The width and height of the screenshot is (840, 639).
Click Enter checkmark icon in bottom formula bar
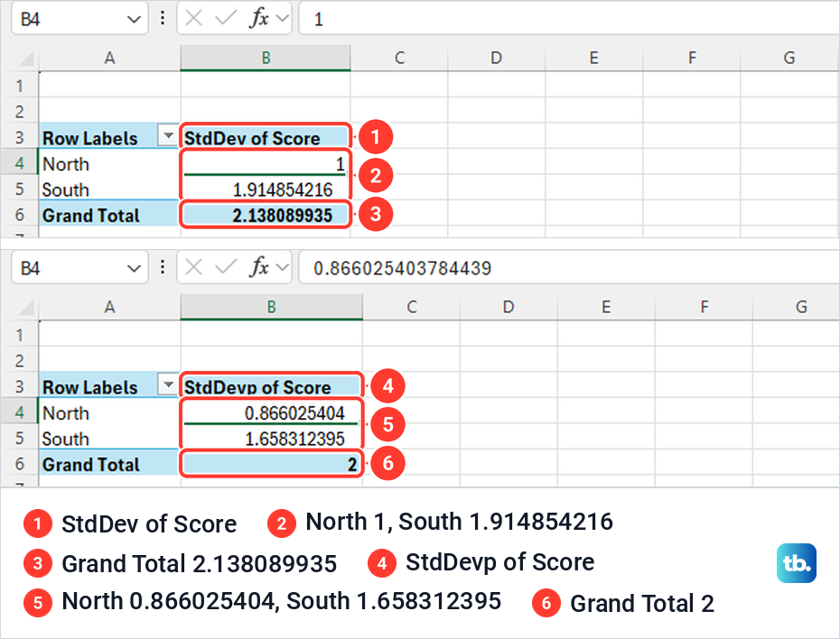click(x=226, y=267)
